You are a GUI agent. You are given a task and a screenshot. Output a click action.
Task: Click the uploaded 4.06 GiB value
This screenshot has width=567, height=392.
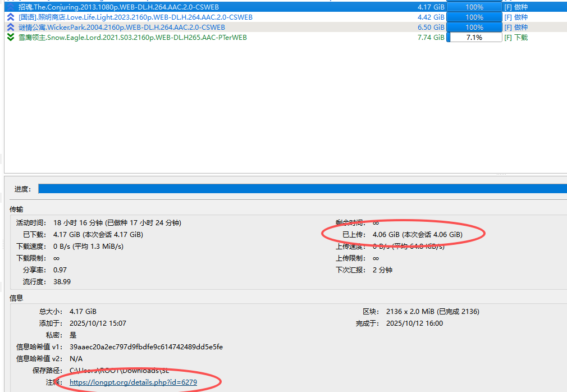click(417, 234)
